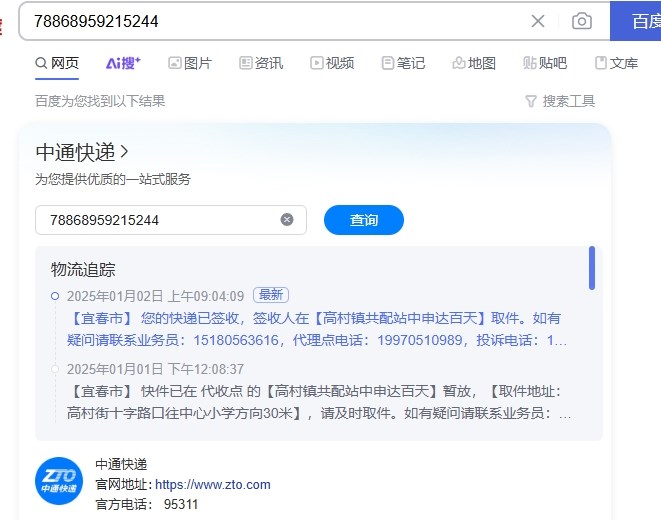Click the 快件已在代收点 tracking entry
Image resolution: width=661 pixels, height=520 pixels.
[319, 402]
